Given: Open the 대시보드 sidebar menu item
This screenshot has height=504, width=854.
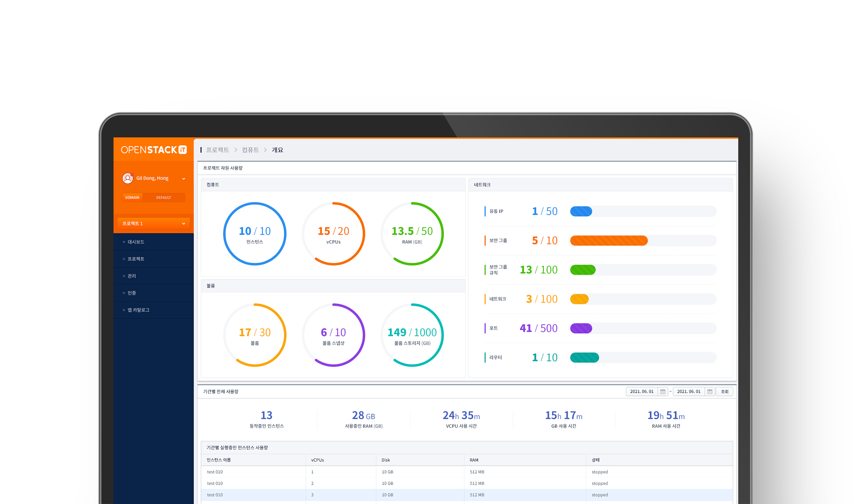Looking at the screenshot, I should click(136, 242).
